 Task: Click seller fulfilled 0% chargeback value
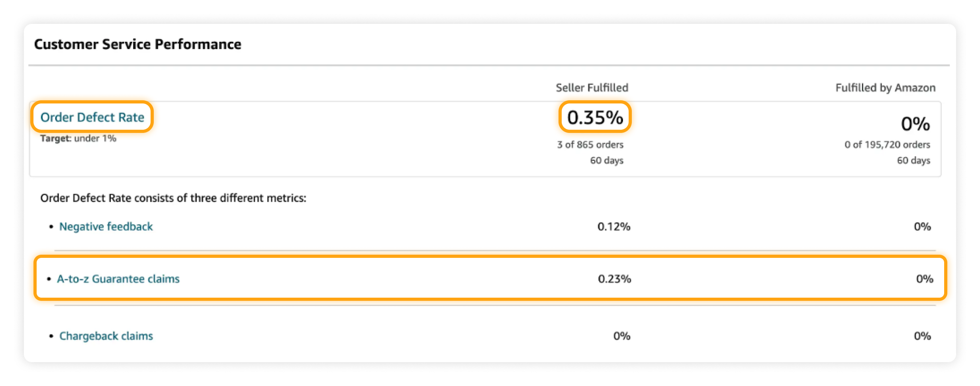coord(621,336)
